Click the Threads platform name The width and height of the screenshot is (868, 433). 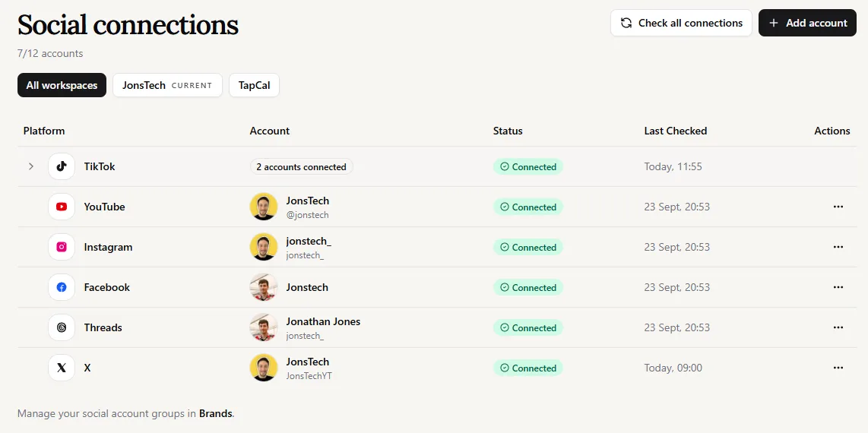point(103,327)
